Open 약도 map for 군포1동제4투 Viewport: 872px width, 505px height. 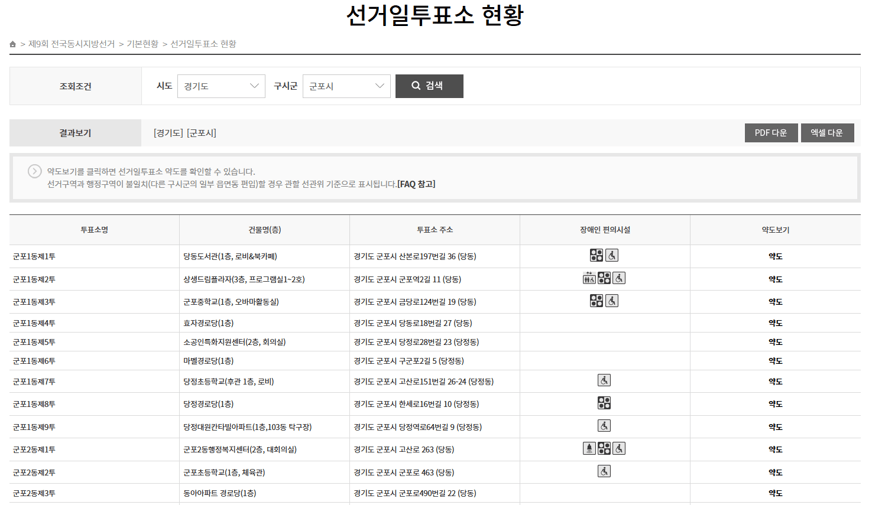[x=775, y=323]
